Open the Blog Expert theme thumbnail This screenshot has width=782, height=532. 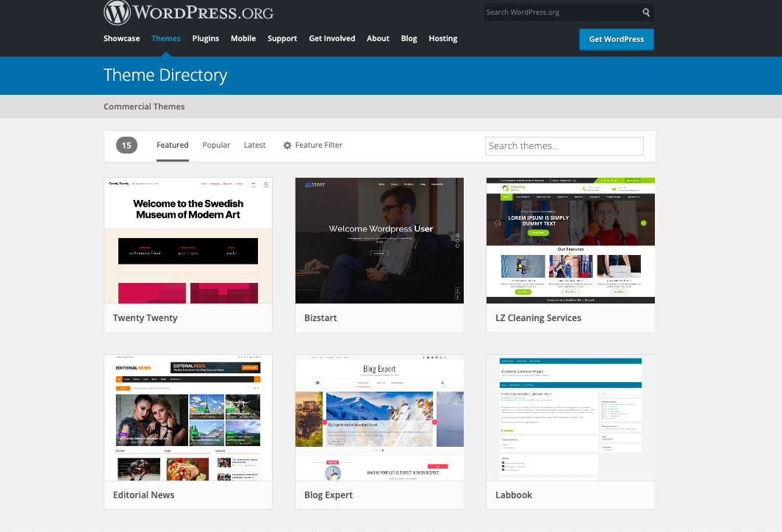[379, 418]
